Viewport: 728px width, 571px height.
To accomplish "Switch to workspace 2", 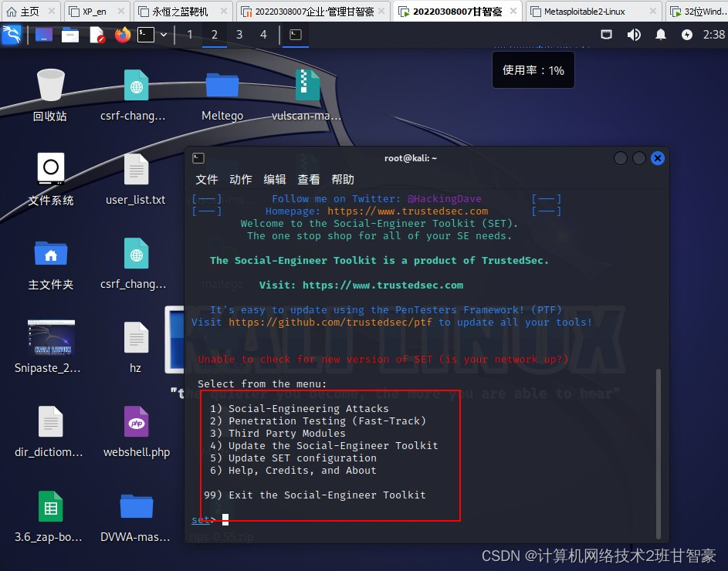I will click(x=215, y=35).
